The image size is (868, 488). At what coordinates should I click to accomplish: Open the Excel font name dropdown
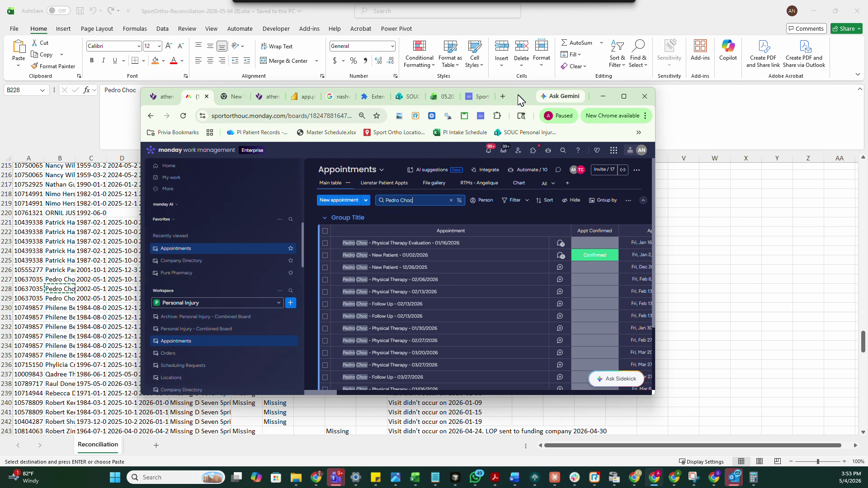click(x=138, y=46)
